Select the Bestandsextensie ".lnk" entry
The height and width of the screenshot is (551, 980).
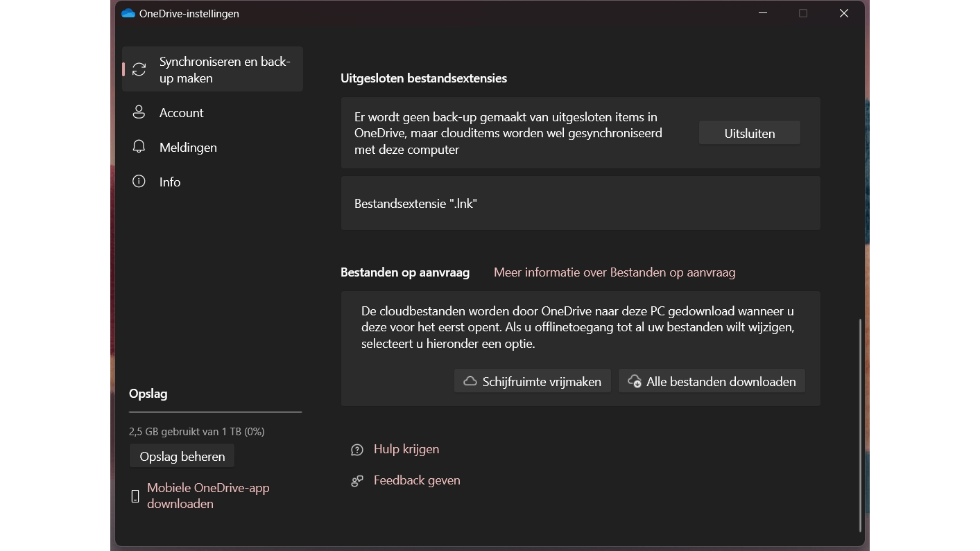click(580, 203)
